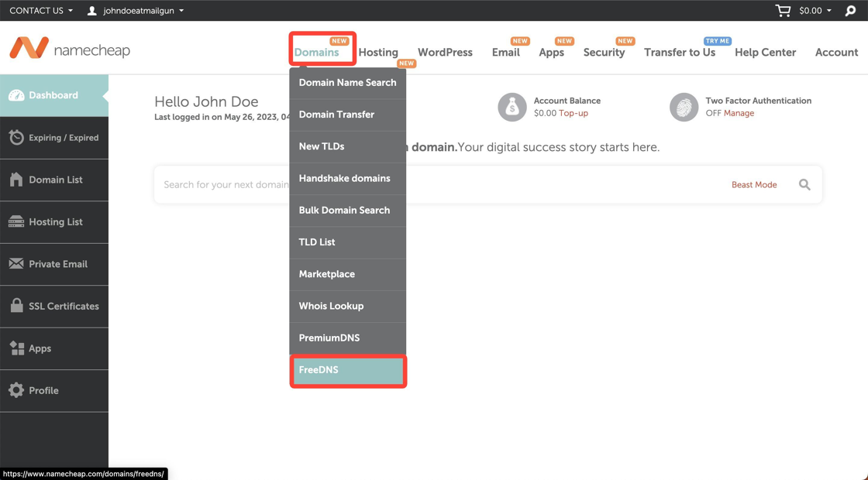Viewport: 868px width, 480px height.
Task: Click the Expiring / Expired clock icon
Action: pyautogui.click(x=16, y=137)
